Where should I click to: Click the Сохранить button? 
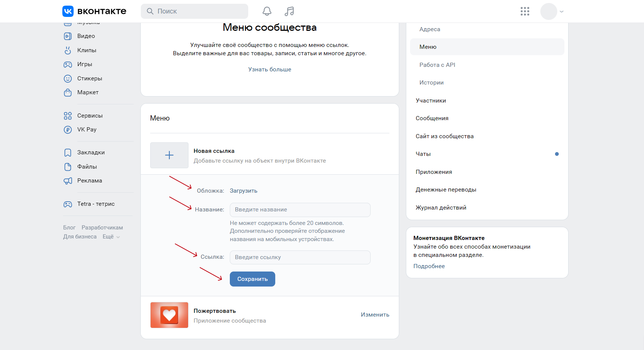point(252,279)
